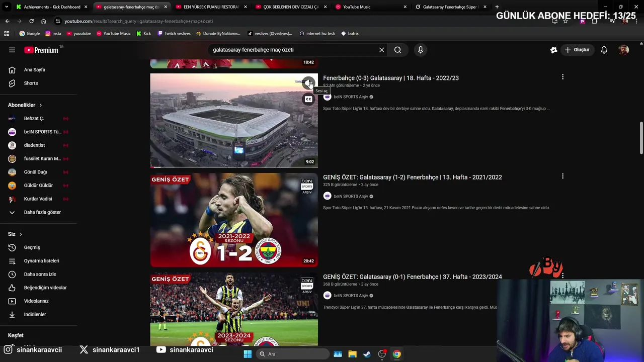The height and width of the screenshot is (362, 644).
Task: Click the YouTube URL address bar
Action: click(302, 21)
